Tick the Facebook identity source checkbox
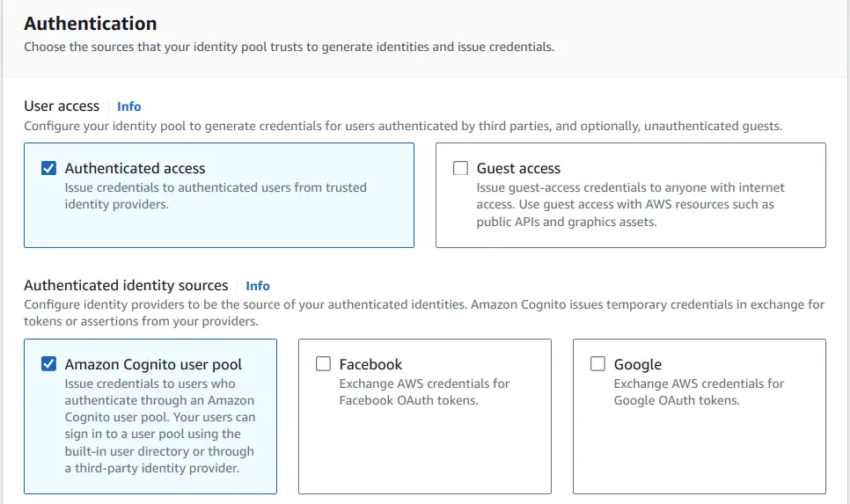 point(323,363)
